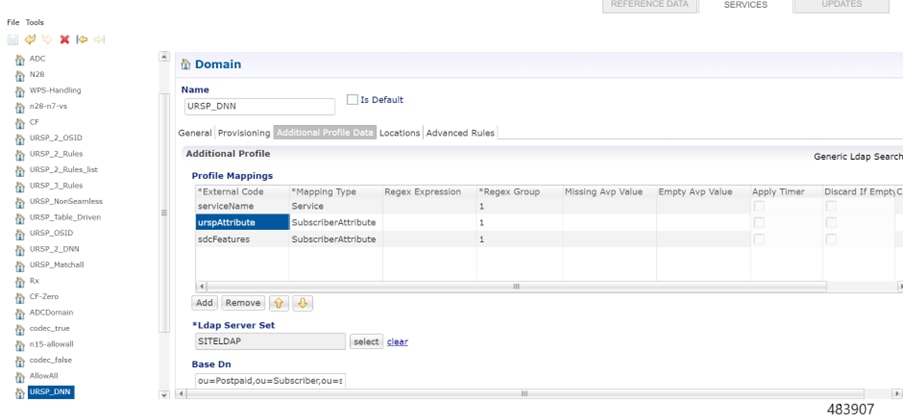
Task: Click the house icon beside Rx domain
Action: [20, 281]
